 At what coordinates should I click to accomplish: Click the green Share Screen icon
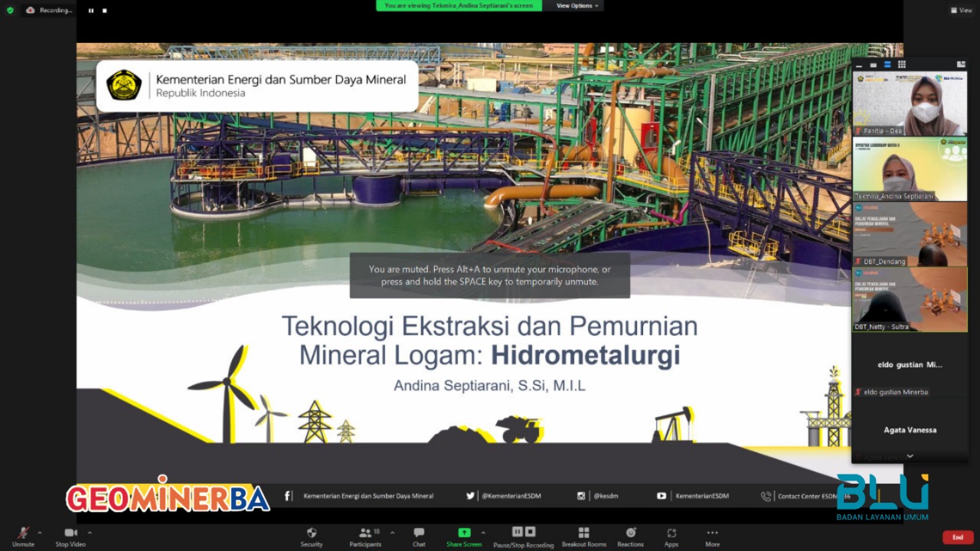click(x=464, y=533)
